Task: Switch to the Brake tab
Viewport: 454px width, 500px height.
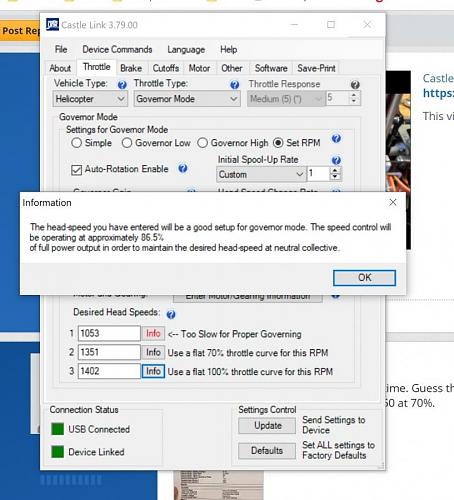Action: (x=131, y=68)
